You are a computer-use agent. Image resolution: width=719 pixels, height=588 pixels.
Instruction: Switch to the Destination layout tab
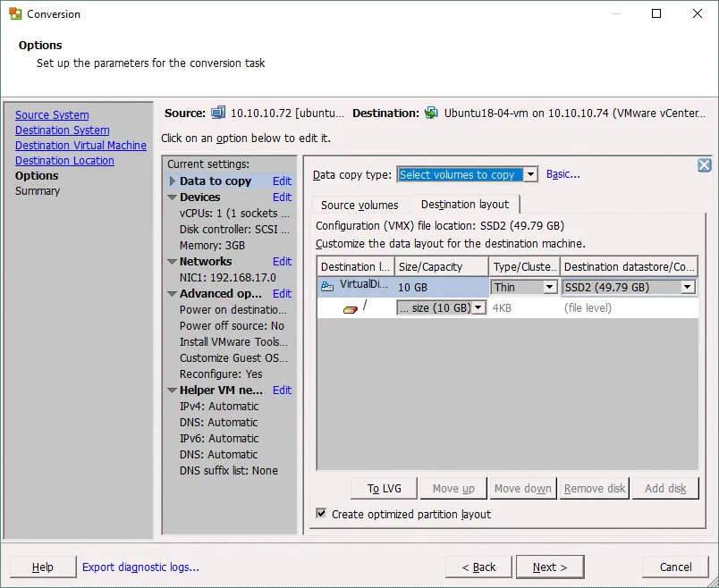465,204
